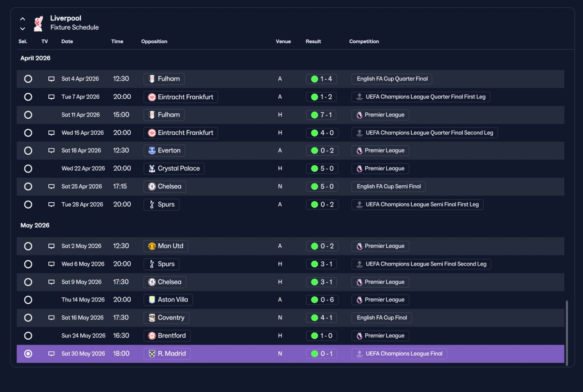The image size is (583, 392).
Task: Click the Coventry club badge
Action: pos(152,318)
